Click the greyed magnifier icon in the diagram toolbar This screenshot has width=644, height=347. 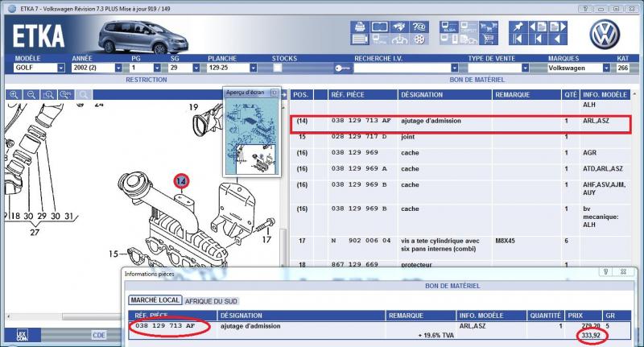click(84, 95)
